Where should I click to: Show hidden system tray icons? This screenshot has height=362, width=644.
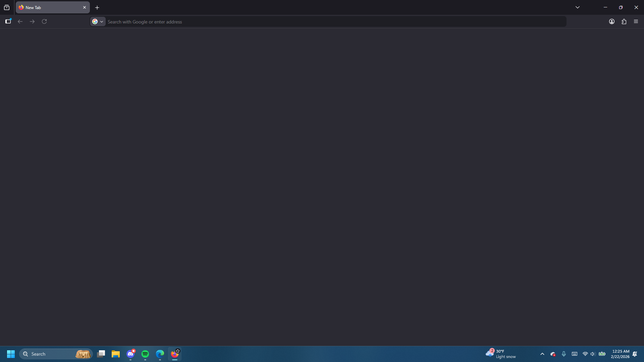(542, 354)
